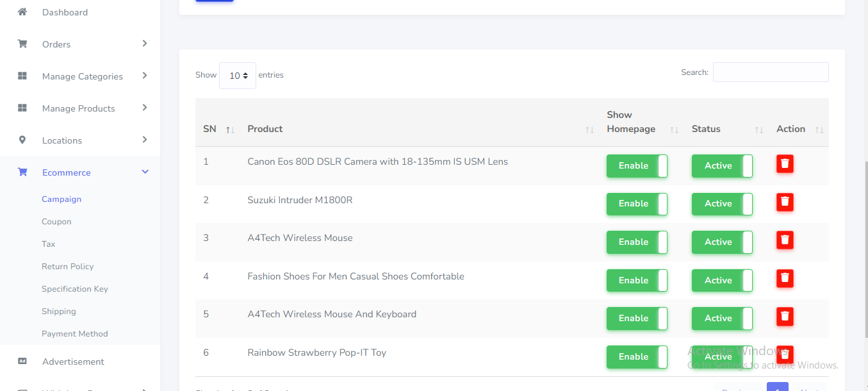Screen dimensions: 868x391
Task: Click the Locations pin icon
Action: [22, 140]
